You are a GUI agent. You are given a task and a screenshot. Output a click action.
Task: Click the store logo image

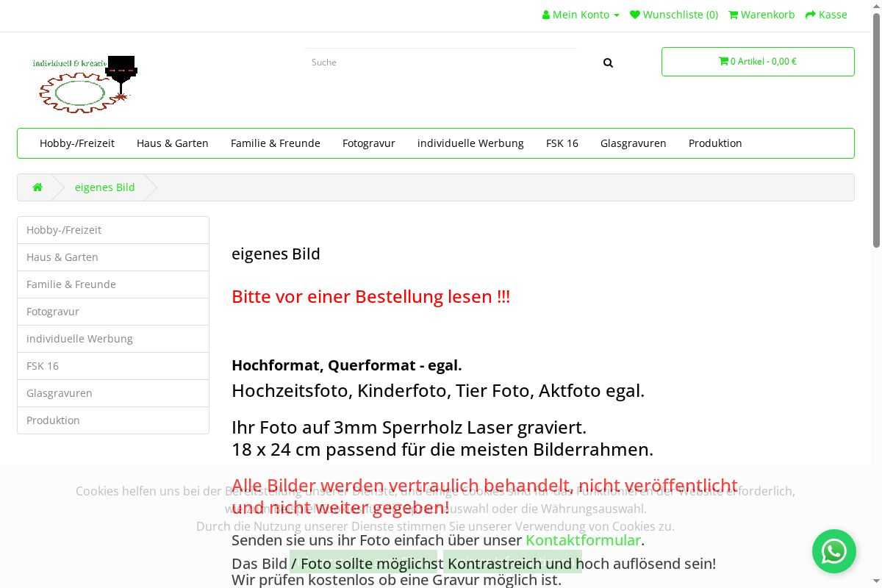(85, 84)
